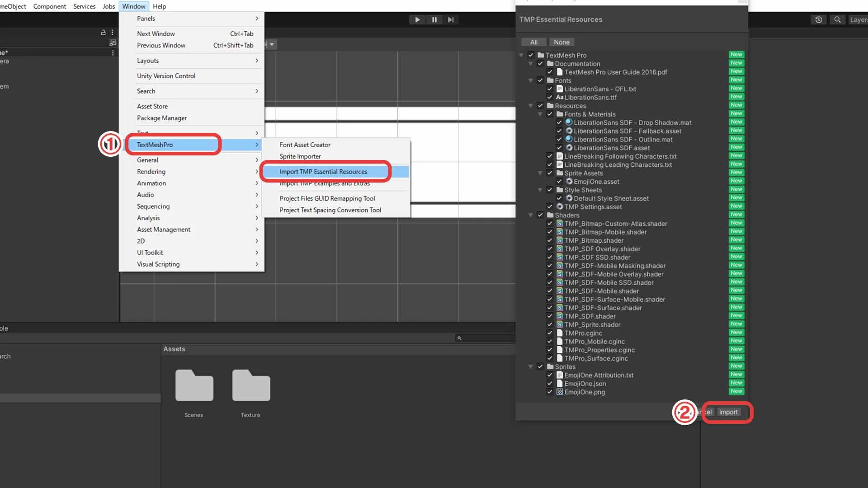Image resolution: width=868 pixels, height=488 pixels.
Task: Click the Play button in the toolbar
Action: (417, 19)
